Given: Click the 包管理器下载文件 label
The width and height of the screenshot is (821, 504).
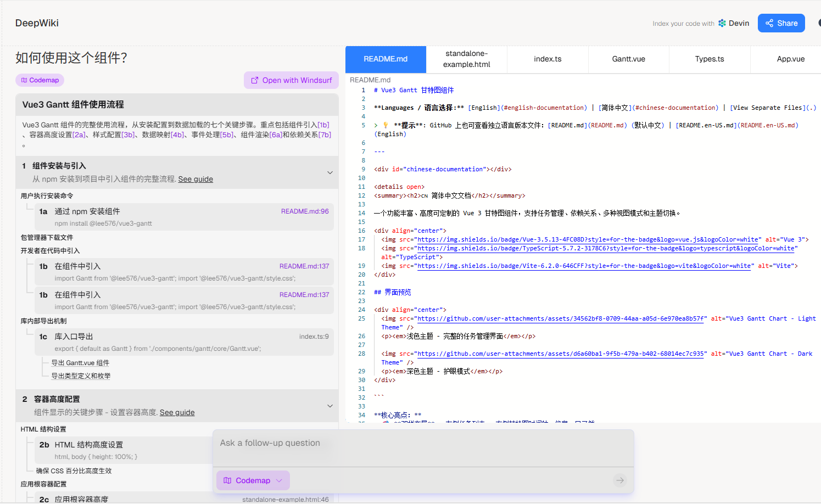Looking at the screenshot, I should point(47,238).
